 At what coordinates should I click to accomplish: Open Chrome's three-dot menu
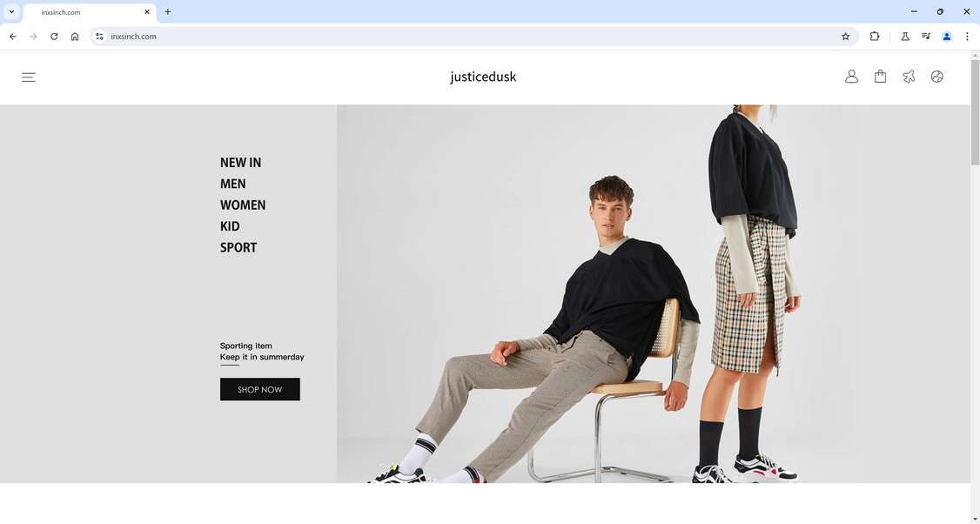pos(967,37)
